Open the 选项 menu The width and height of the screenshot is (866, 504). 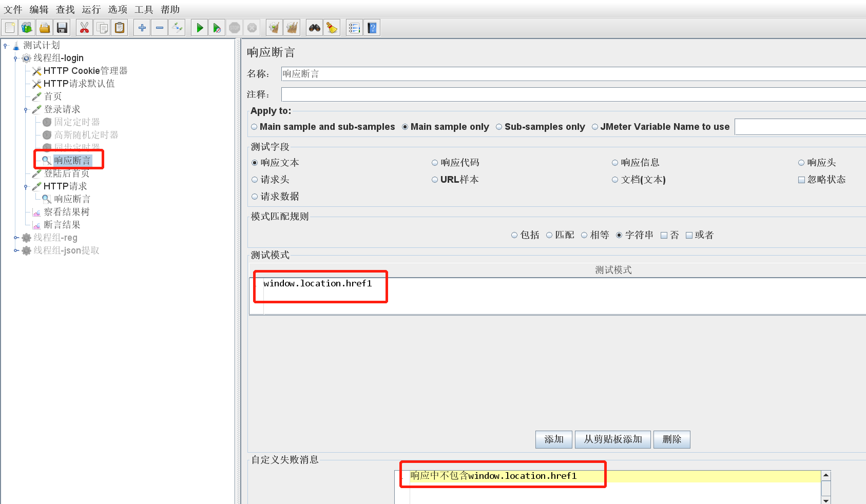point(118,9)
